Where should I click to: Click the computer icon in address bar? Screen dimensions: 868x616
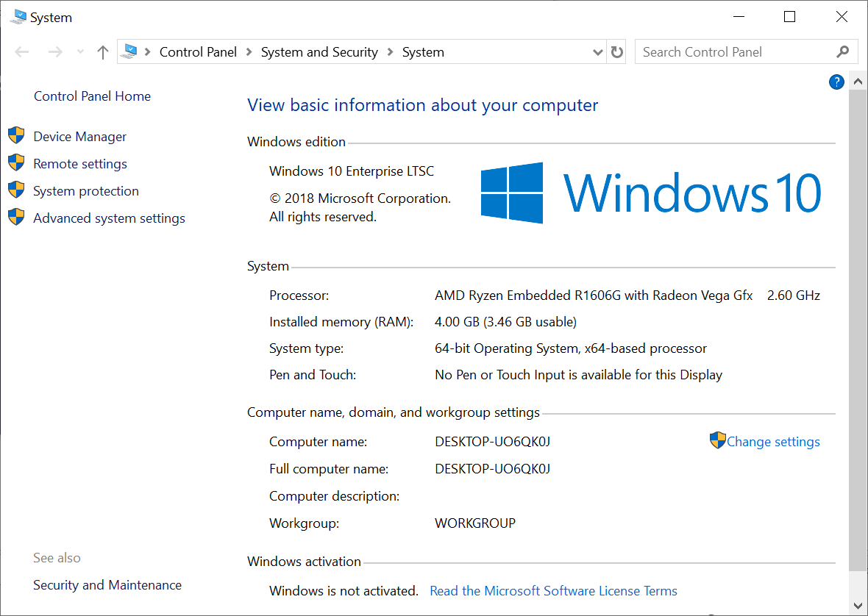coord(129,51)
